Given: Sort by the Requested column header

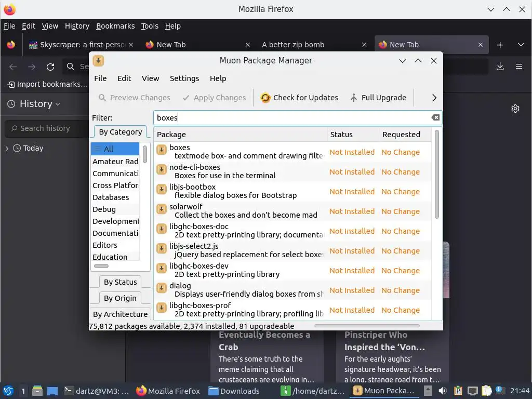Looking at the screenshot, I should pyautogui.click(x=405, y=135).
